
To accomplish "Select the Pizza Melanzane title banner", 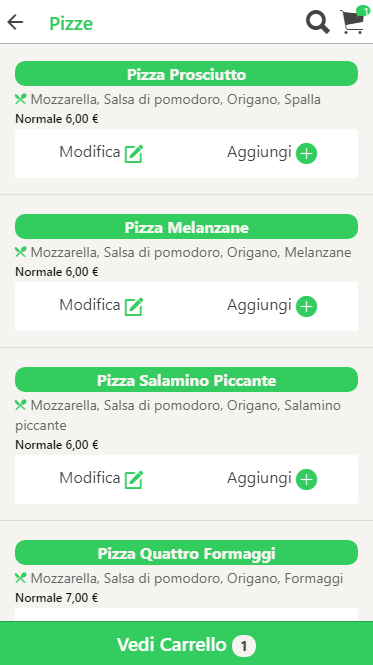I will [186, 227].
